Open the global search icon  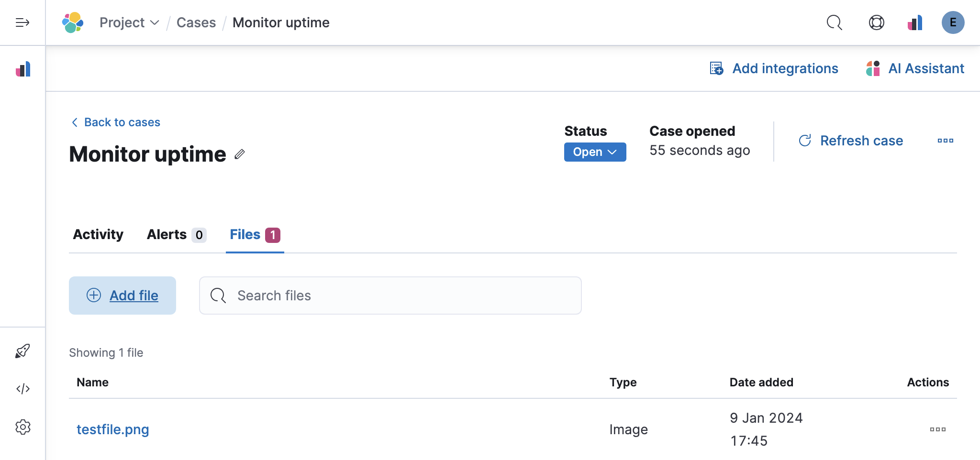pos(834,22)
